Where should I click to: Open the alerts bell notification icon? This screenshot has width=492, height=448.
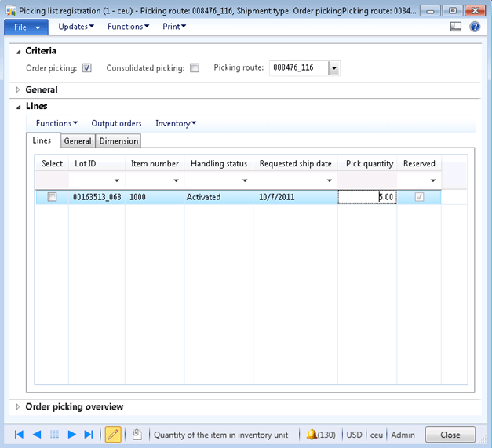[312, 434]
